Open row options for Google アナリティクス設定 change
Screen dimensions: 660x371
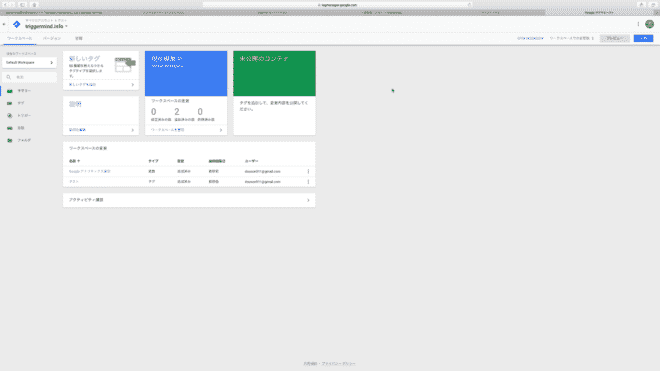[x=308, y=171]
